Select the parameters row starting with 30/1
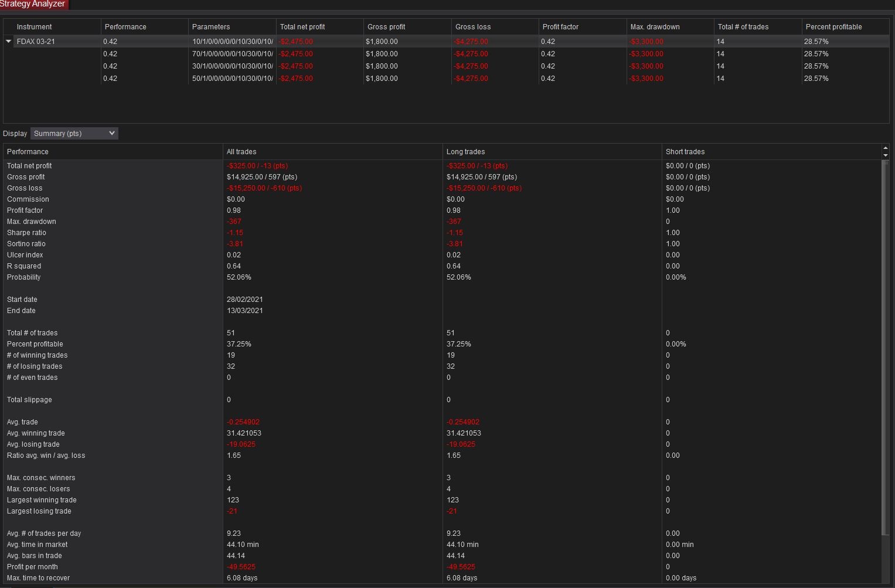The height and width of the screenshot is (588, 895). [232, 66]
